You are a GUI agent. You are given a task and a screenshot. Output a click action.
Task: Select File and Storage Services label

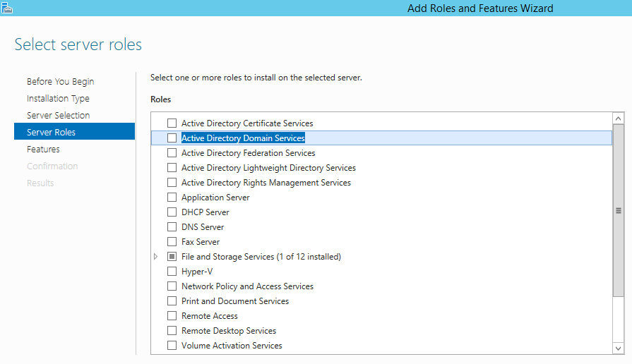(x=261, y=257)
